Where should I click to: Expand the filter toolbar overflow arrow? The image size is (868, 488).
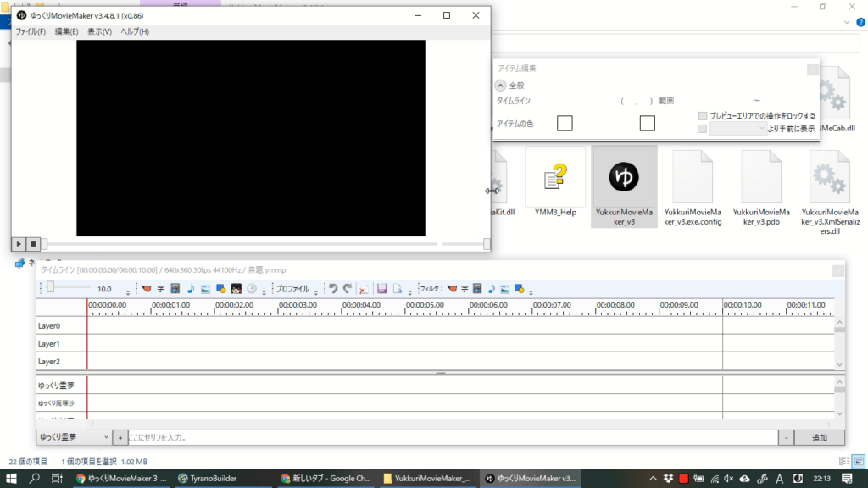(531, 292)
